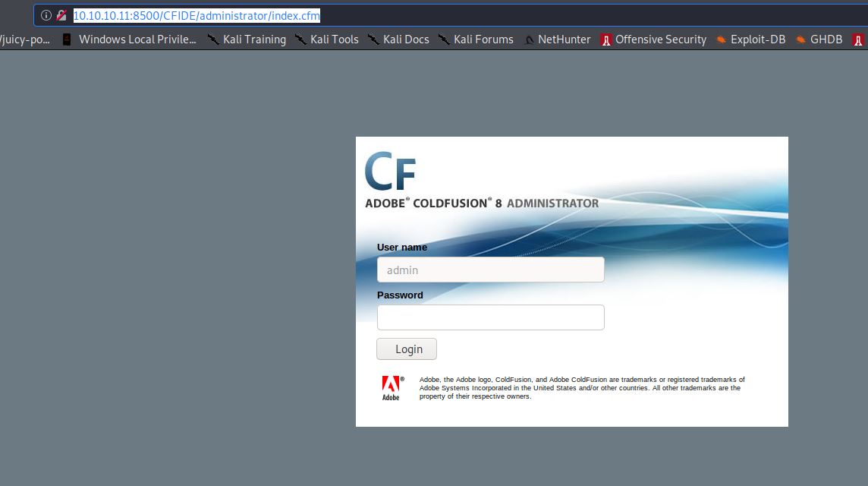
Task: Click the Exploit-DB orange bug icon
Action: pyautogui.click(x=722, y=39)
